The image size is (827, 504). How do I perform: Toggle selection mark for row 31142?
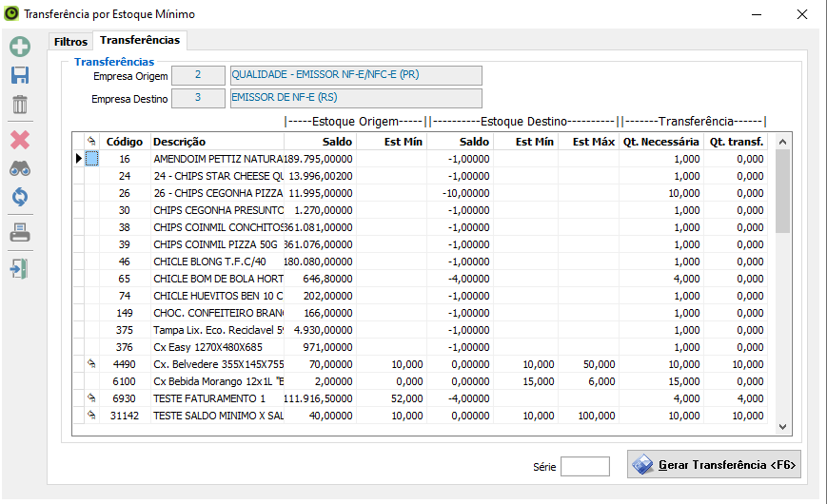click(x=92, y=416)
